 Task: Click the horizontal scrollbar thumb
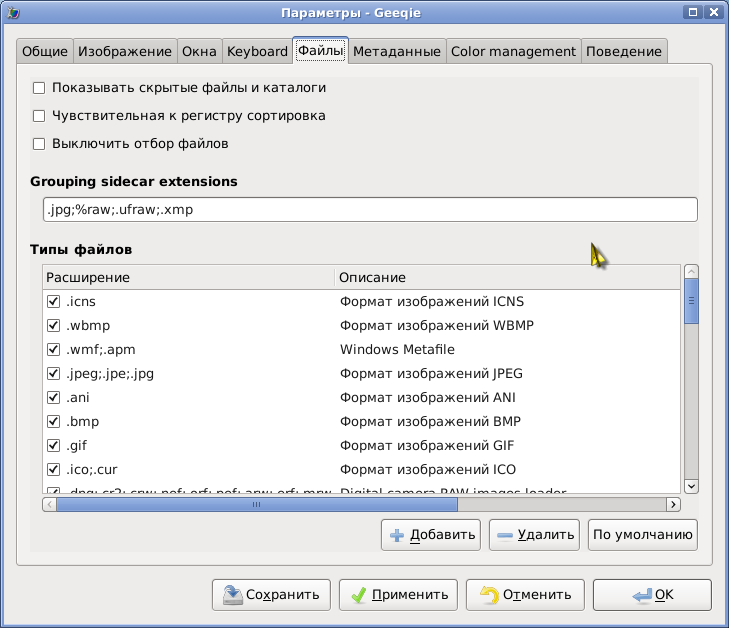click(257, 505)
